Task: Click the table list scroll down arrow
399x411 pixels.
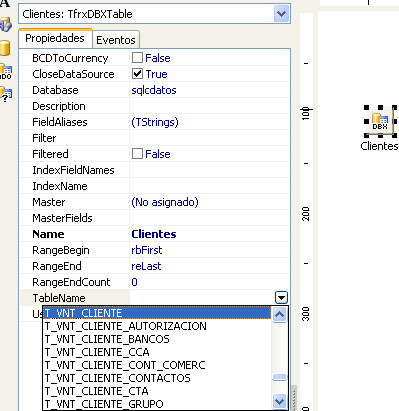Action: pos(279,401)
